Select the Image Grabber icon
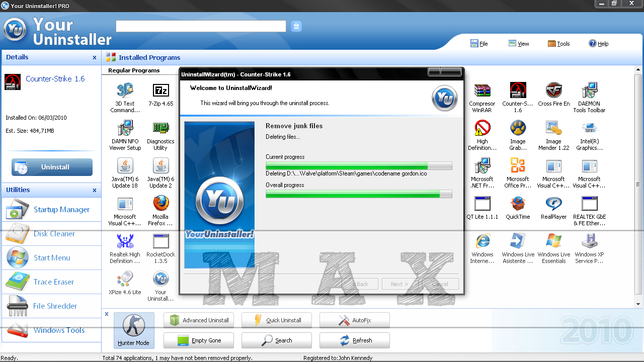The image size is (644, 362). pos(518,128)
